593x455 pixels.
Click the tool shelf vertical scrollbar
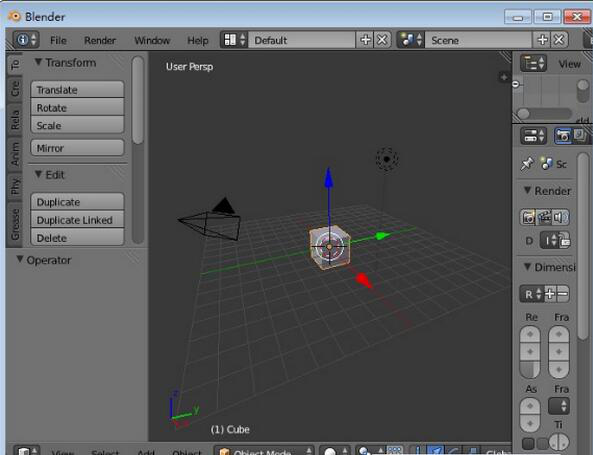(x=138, y=100)
